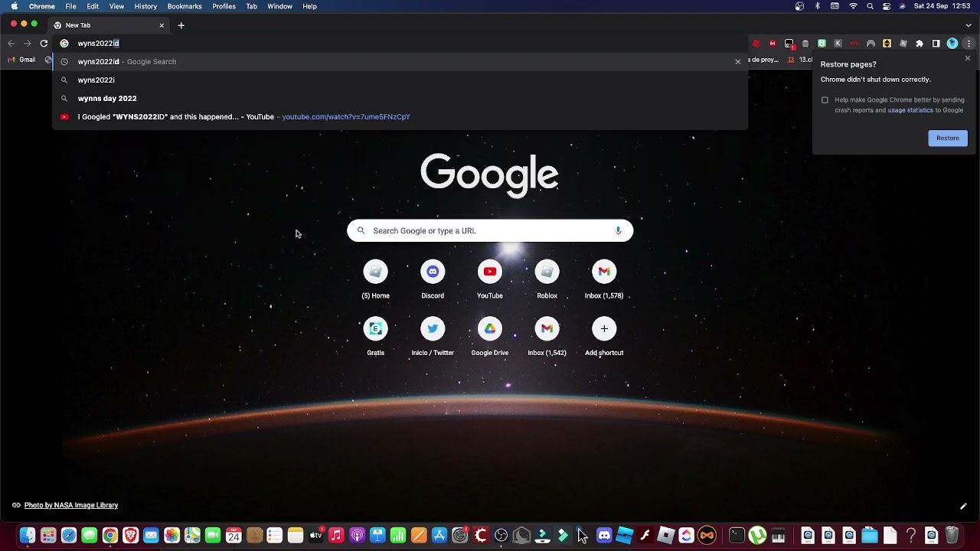The height and width of the screenshot is (551, 980).
Task: Open Control Center in the menu bar
Action: coord(887,6)
